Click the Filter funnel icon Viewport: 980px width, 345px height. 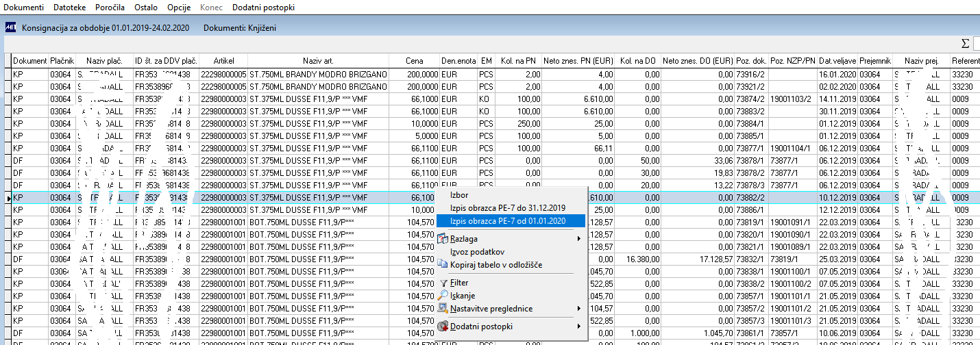coord(443,283)
